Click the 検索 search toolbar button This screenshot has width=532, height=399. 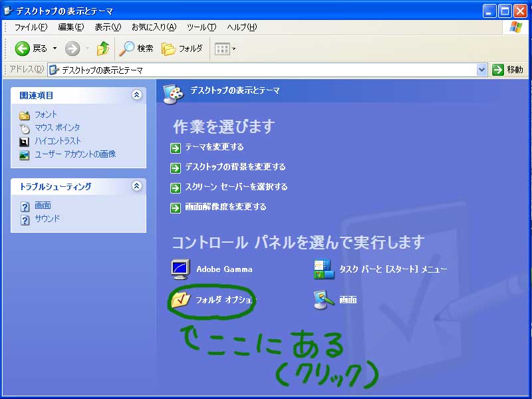pyautogui.click(x=136, y=49)
